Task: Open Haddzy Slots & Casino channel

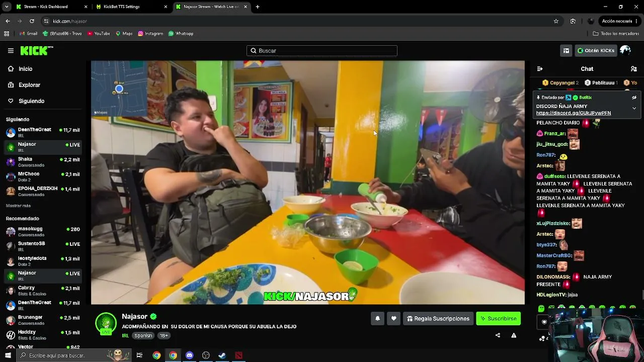Action: tap(43, 335)
